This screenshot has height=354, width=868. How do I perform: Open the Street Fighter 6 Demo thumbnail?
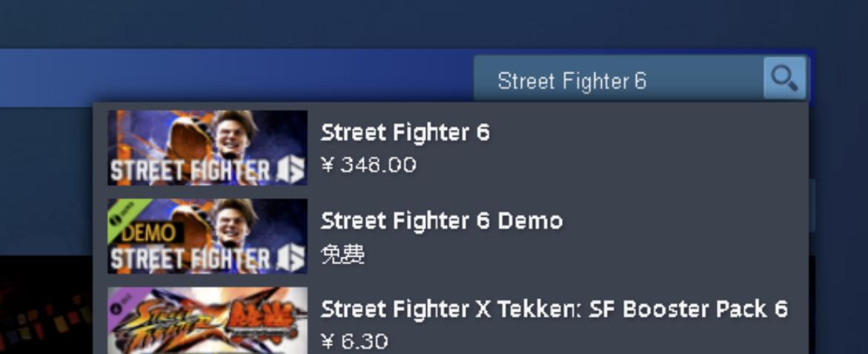(207, 236)
